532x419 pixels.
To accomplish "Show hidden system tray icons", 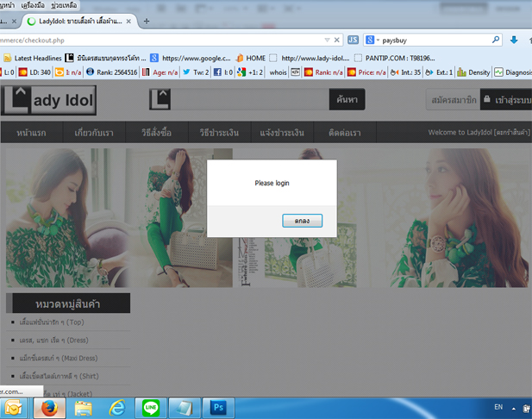I will click(x=514, y=409).
